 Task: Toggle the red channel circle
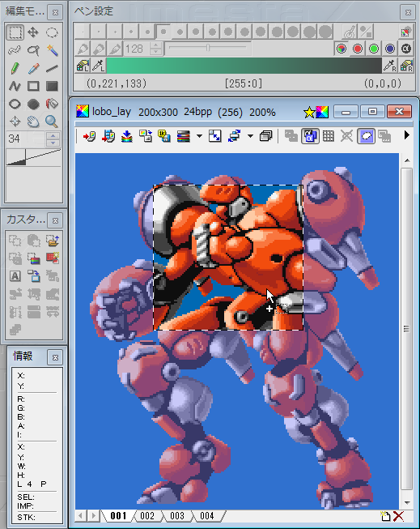(x=358, y=49)
